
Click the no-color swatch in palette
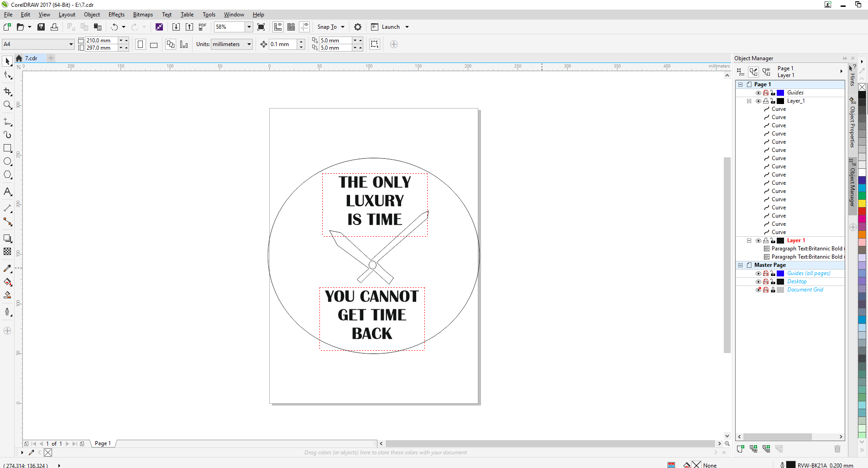tap(862, 87)
